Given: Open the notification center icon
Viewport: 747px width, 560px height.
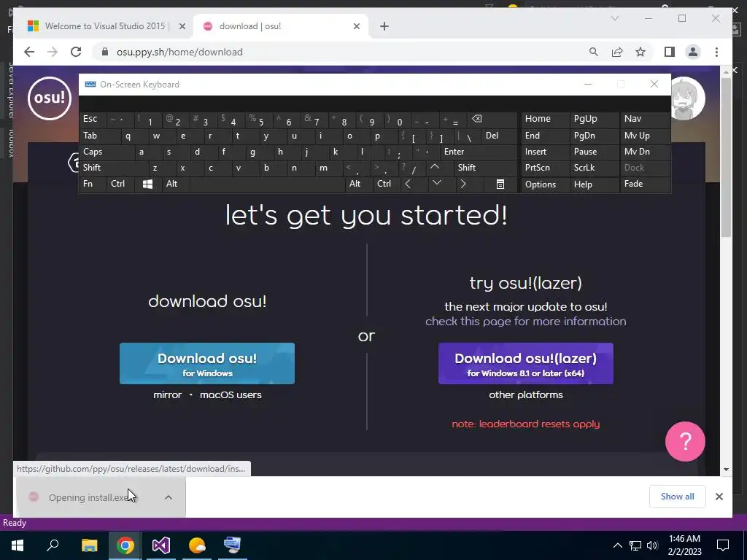Looking at the screenshot, I should [723, 545].
